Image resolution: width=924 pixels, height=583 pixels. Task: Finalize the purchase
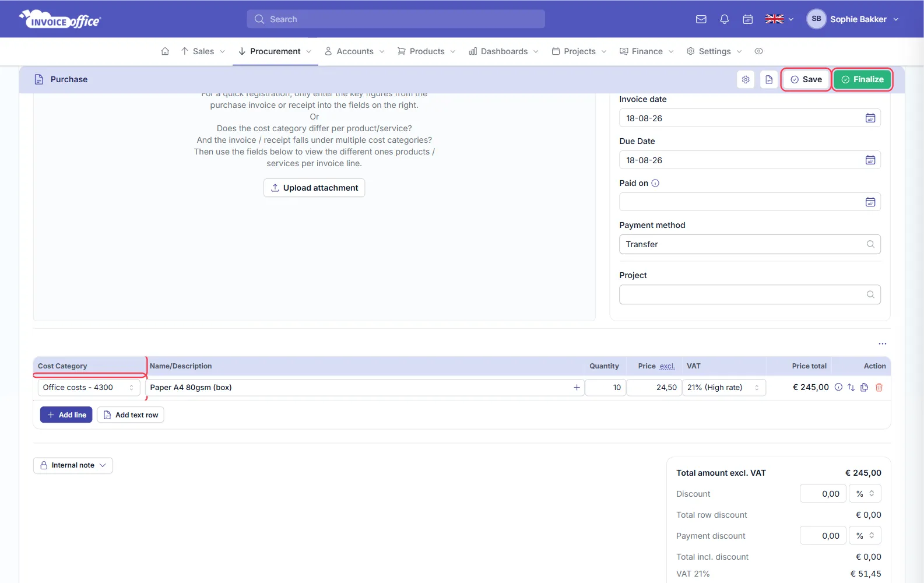862,79
